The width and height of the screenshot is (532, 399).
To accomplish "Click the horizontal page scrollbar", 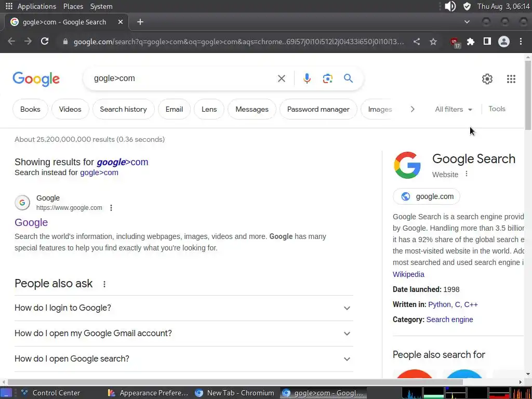I will pos(234,382).
